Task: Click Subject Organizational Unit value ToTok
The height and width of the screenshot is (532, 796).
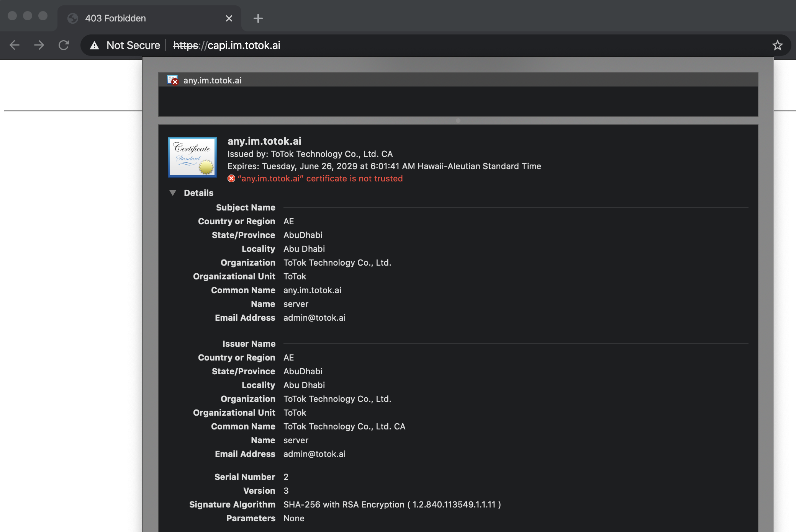Action: pyautogui.click(x=295, y=276)
